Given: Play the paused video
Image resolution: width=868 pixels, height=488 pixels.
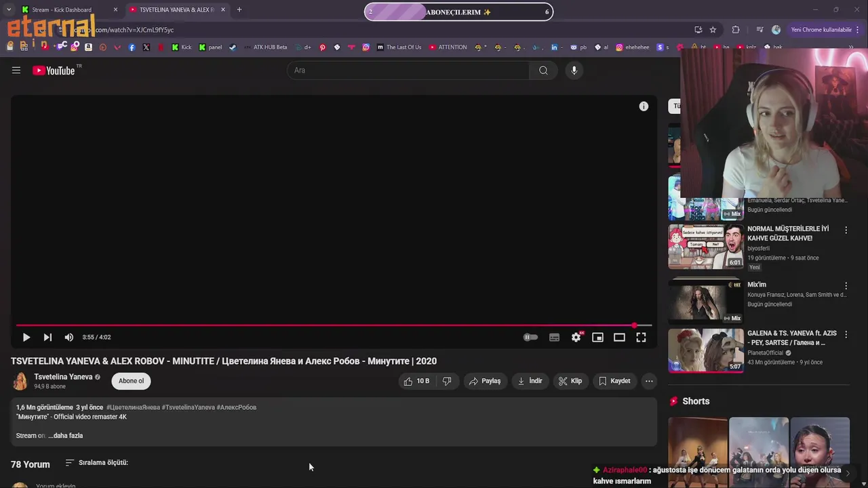Looking at the screenshot, I should click(26, 337).
